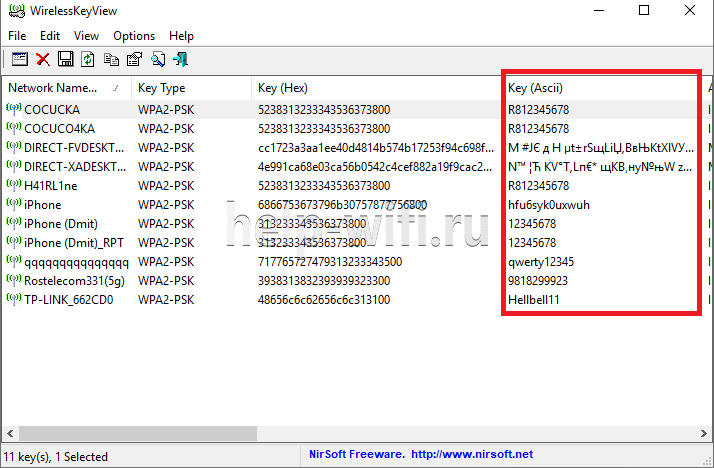This screenshot has width=714, height=468.
Task: Minimize the WirelessKeyView window
Action: coord(599,10)
